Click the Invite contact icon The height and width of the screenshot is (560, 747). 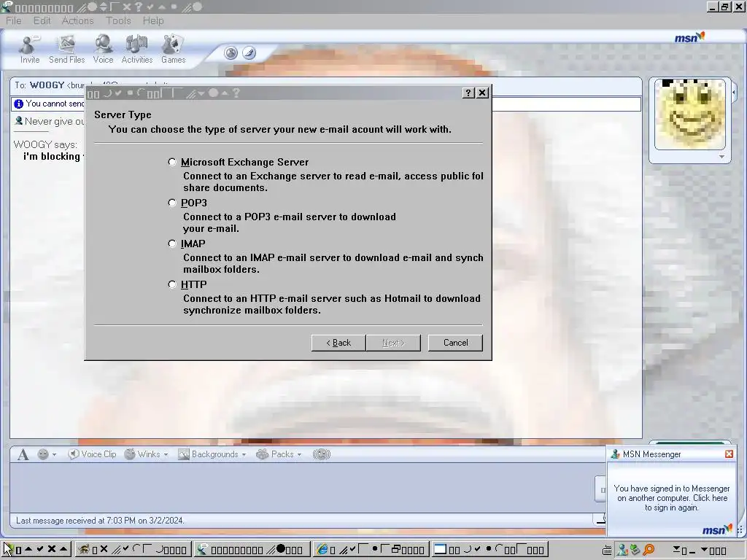click(29, 49)
